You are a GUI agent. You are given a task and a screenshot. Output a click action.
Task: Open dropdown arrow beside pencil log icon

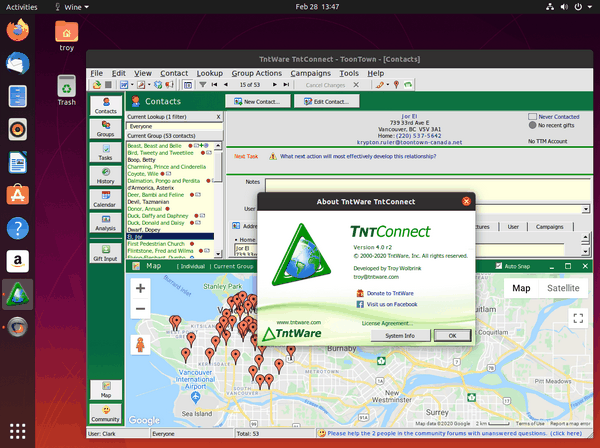(x=149, y=85)
